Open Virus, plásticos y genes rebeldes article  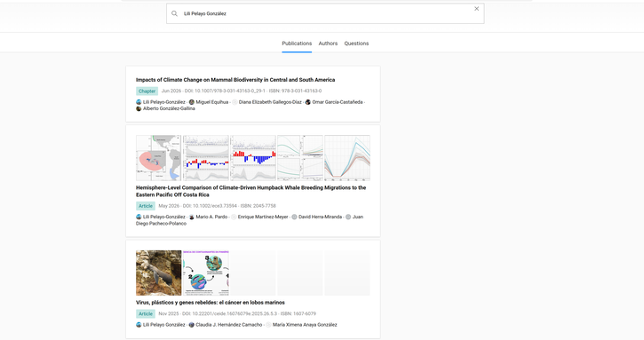click(211, 303)
